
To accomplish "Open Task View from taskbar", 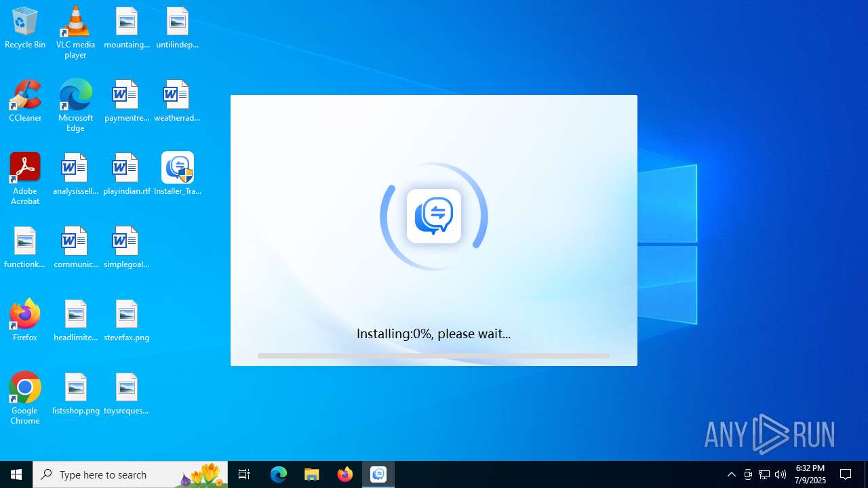I will tap(244, 474).
